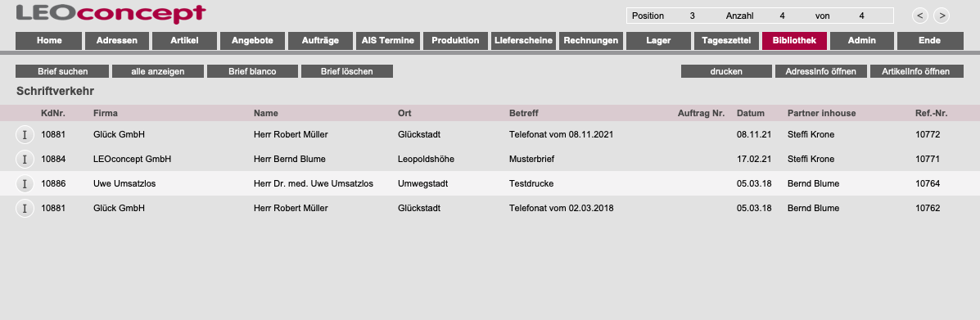This screenshot has height=320, width=980.
Task: Open the Rechnungen tab
Action: point(590,41)
